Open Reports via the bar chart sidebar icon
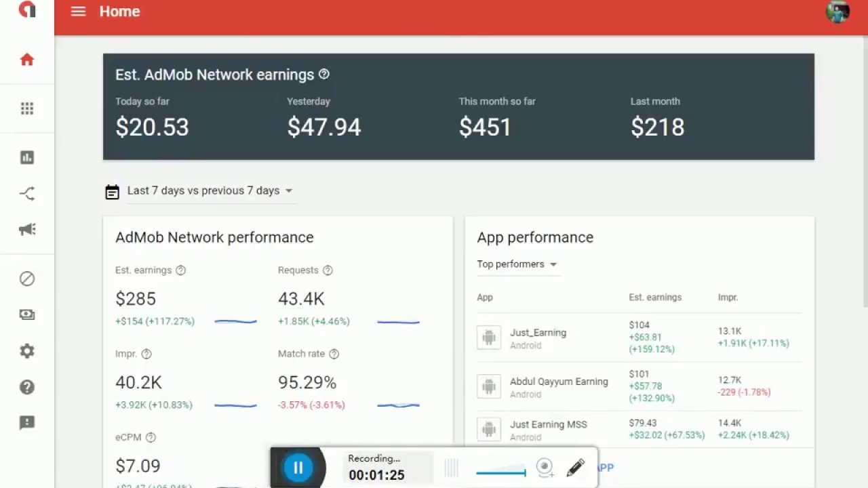This screenshot has height=488, width=868. click(x=27, y=157)
